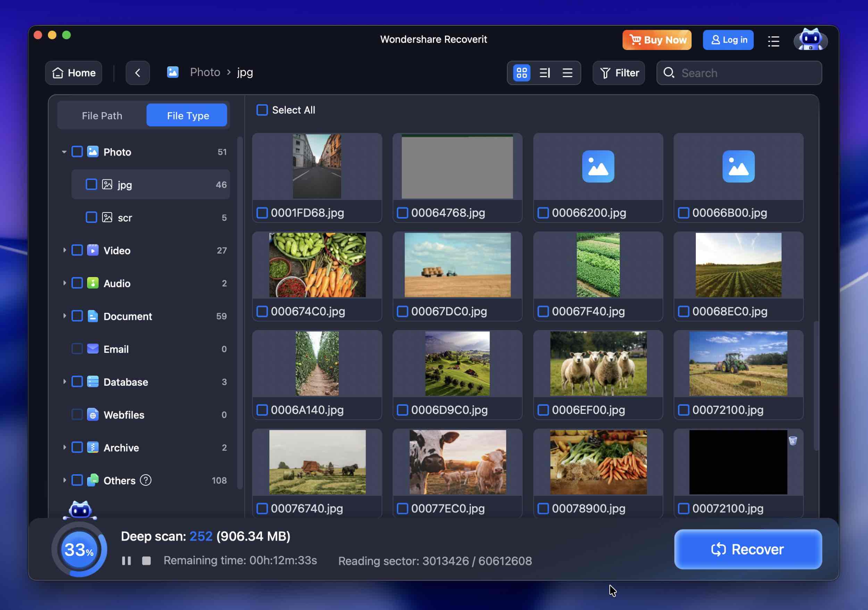Select the checkbox for 0001FD68.jpg
Viewport: 868px width, 610px height.
[x=262, y=213]
